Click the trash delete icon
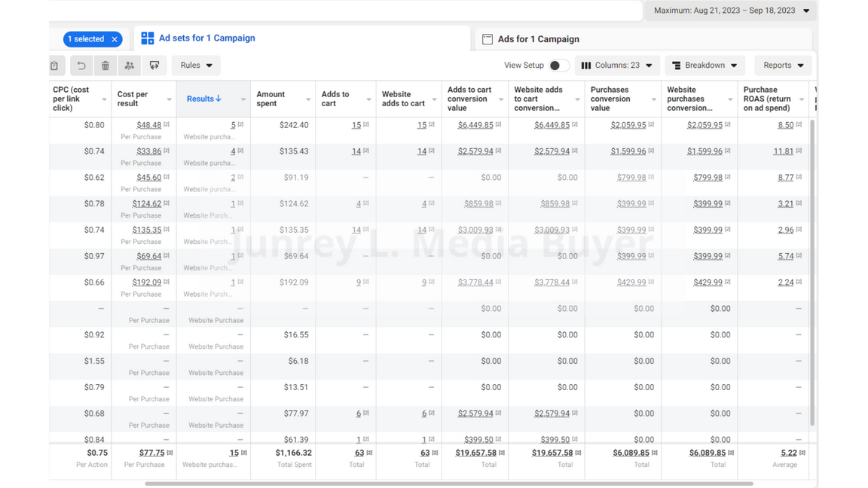Image resolution: width=868 pixels, height=488 pixels. [105, 66]
